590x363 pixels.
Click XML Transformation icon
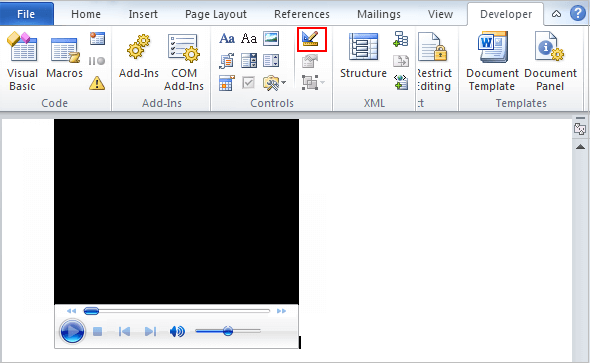pyautogui.click(x=401, y=61)
